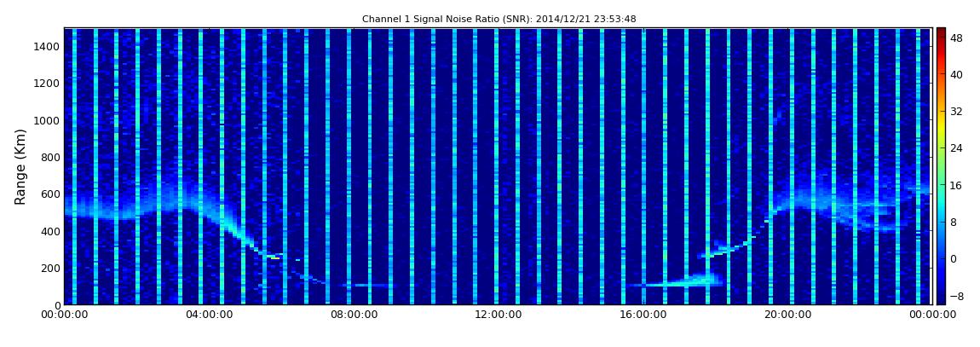Click the 400 range tick label
The image size is (980, 347).
(x=50, y=231)
